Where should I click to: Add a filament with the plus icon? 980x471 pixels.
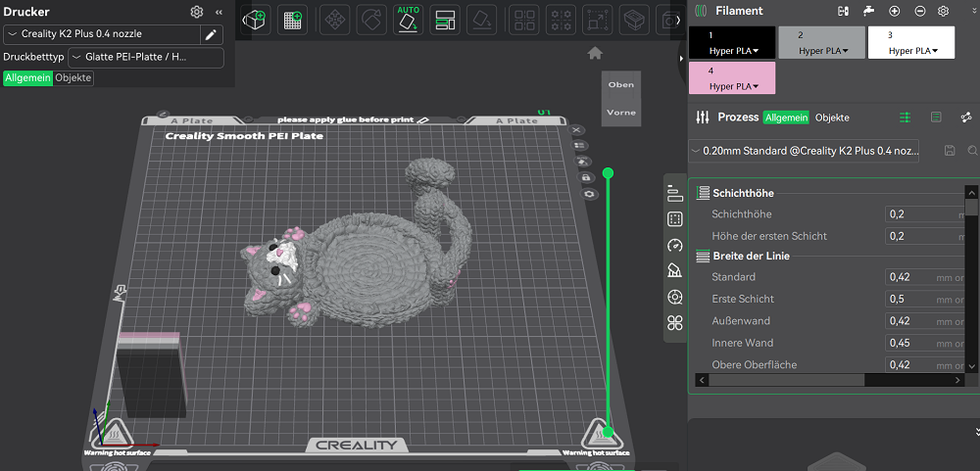pos(894,11)
